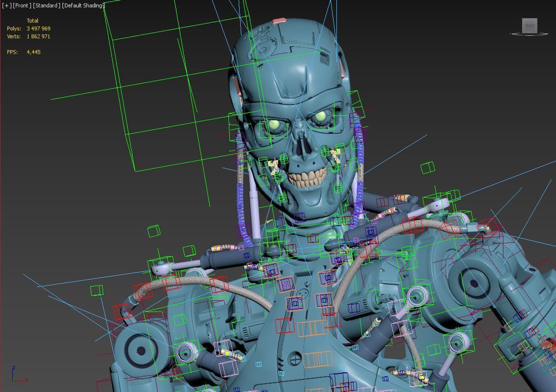Screen dimensions: 556x392
Task: Click the world axis tripod icon
Action: [19, 374]
